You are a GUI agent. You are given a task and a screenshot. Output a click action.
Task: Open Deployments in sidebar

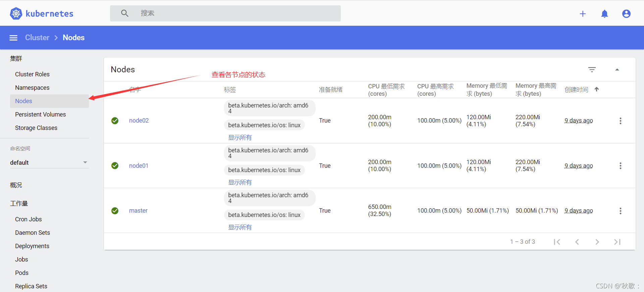click(x=32, y=246)
